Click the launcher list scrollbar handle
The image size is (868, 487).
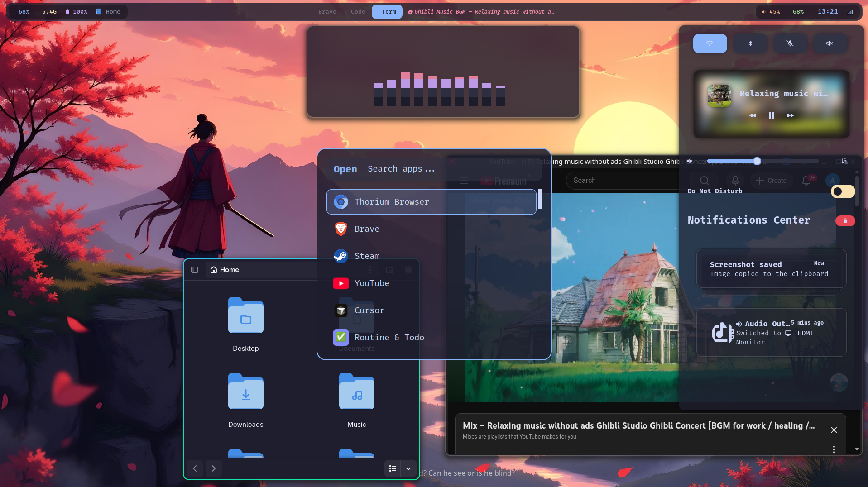[x=540, y=199]
